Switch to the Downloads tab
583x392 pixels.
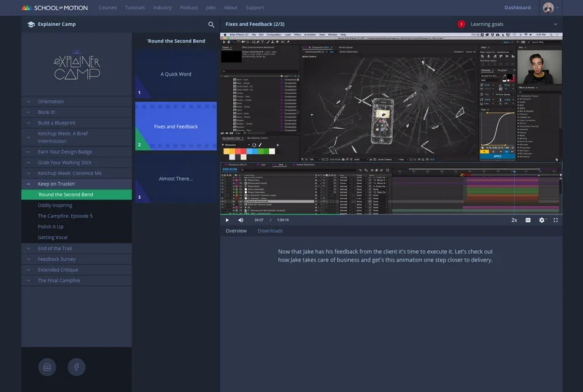[270, 231]
